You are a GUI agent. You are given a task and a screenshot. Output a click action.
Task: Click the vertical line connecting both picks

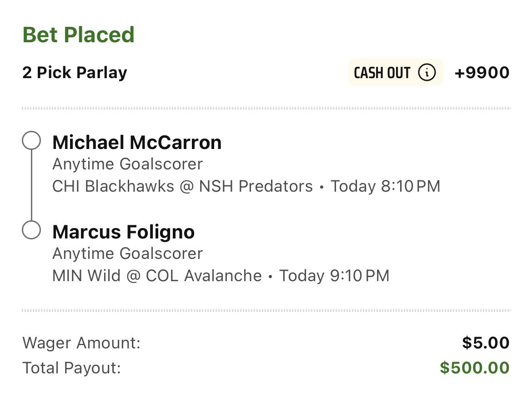click(31, 186)
